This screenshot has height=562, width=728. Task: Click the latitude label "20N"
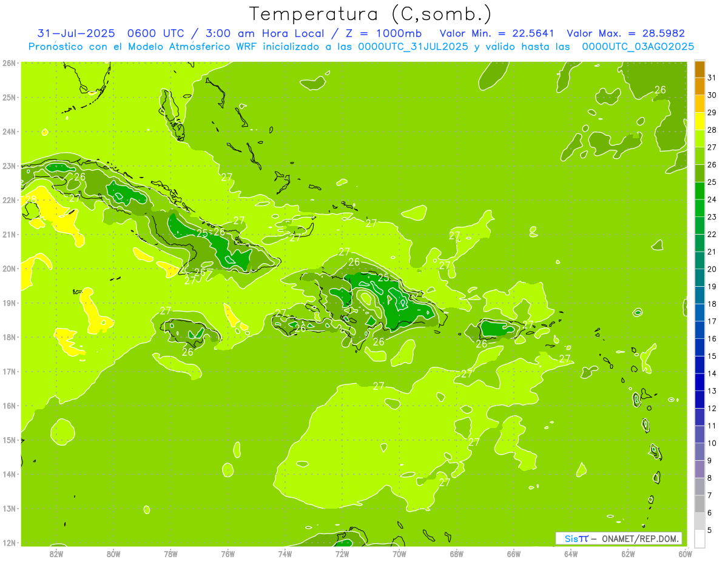(9, 269)
